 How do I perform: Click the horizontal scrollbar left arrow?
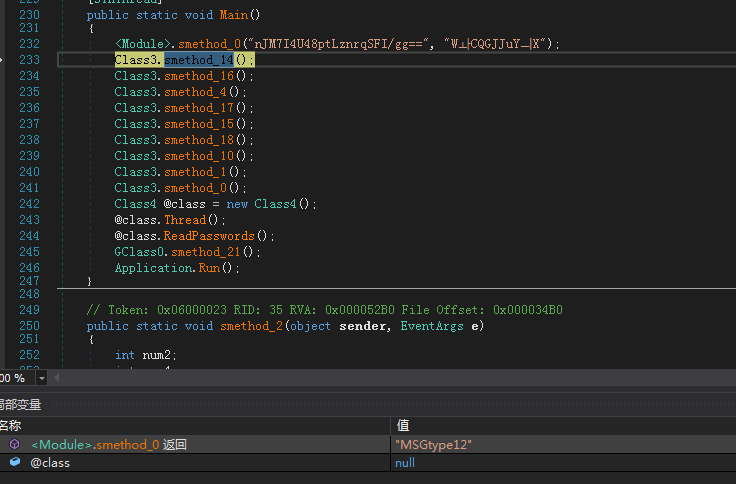point(56,377)
